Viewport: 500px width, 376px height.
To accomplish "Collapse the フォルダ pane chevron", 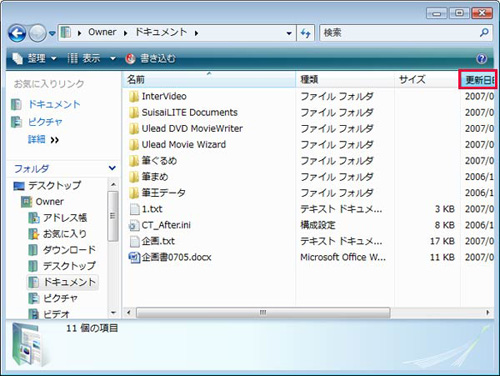I will pos(112,168).
